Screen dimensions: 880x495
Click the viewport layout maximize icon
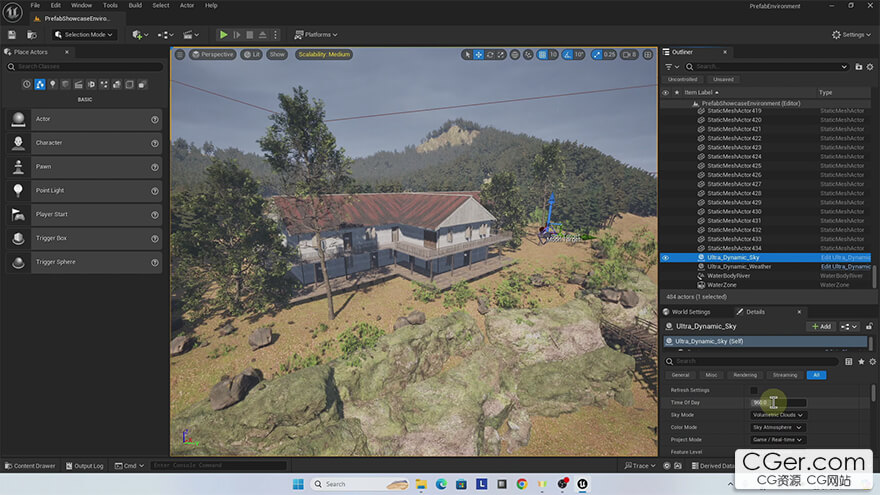point(648,54)
